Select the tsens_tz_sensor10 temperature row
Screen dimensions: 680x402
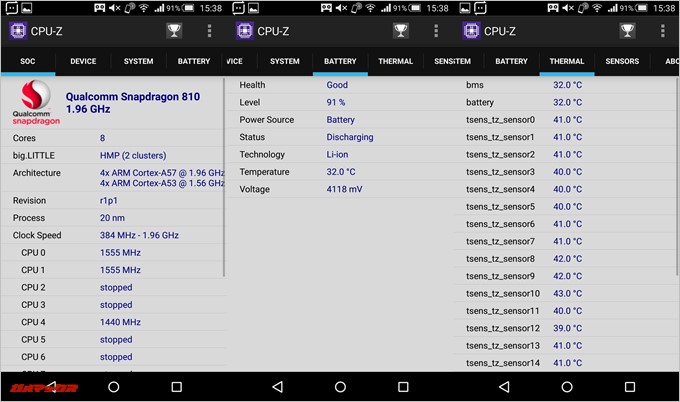566,293
